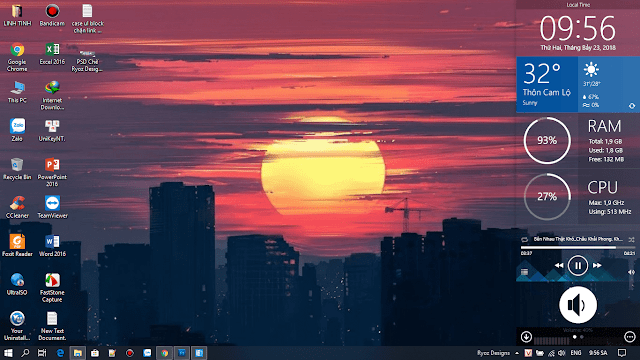The height and width of the screenshot is (360, 640).
Task: Toggle shuffle in the music widget
Action: point(631,239)
